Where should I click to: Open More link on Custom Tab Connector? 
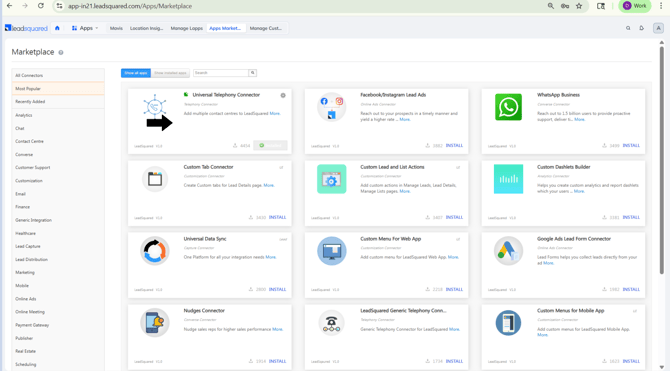(269, 185)
